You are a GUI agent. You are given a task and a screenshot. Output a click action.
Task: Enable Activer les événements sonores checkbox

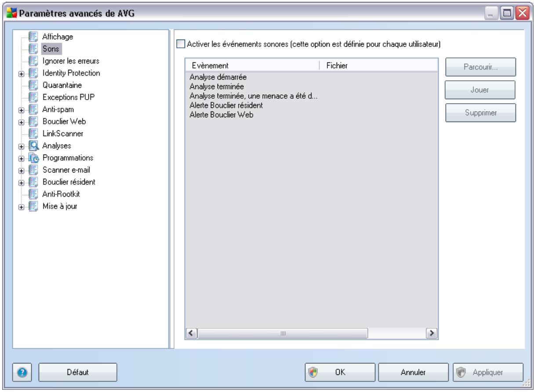pyautogui.click(x=180, y=43)
